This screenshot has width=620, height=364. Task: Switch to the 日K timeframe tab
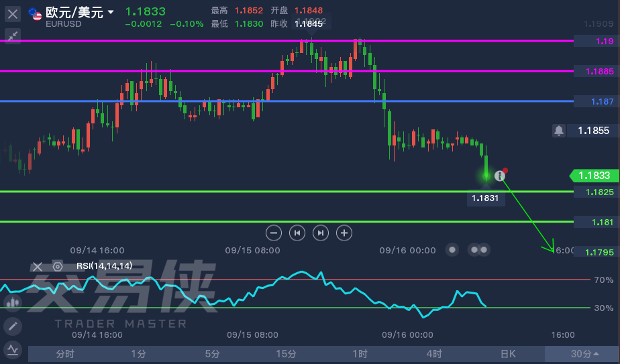pos(508,354)
